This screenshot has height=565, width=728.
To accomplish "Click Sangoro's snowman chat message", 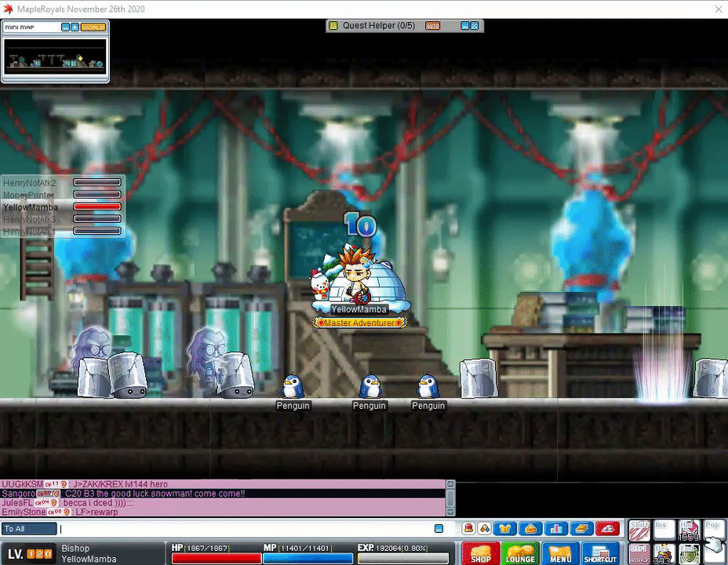I will click(223, 494).
